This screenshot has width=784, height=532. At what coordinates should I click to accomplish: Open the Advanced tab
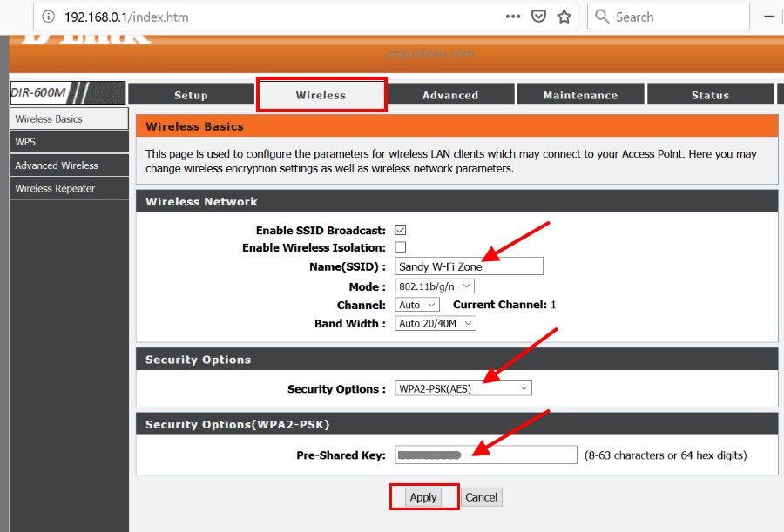tap(450, 96)
